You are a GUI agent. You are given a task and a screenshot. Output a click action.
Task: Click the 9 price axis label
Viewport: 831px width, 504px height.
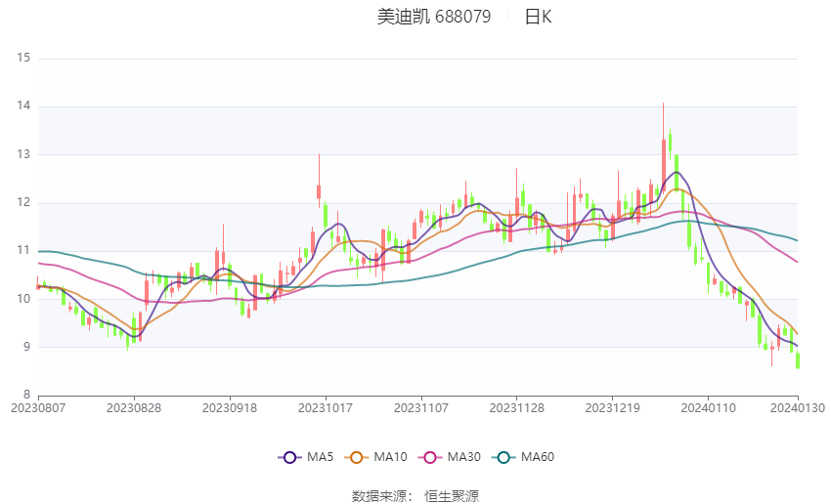[26, 348]
